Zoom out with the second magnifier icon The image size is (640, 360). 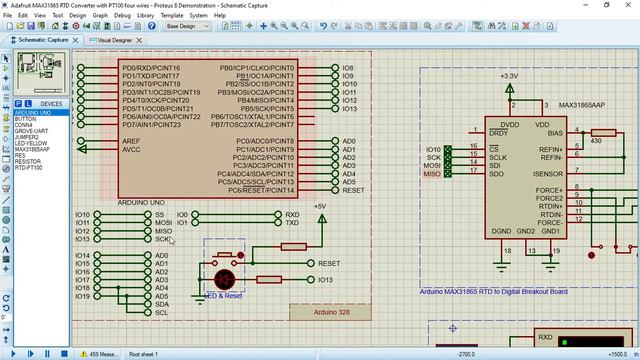[x=284, y=26]
